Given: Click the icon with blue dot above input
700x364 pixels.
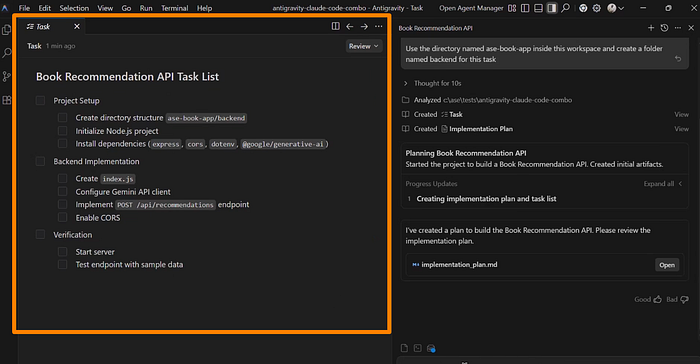Looking at the screenshot, I should tap(431, 348).
